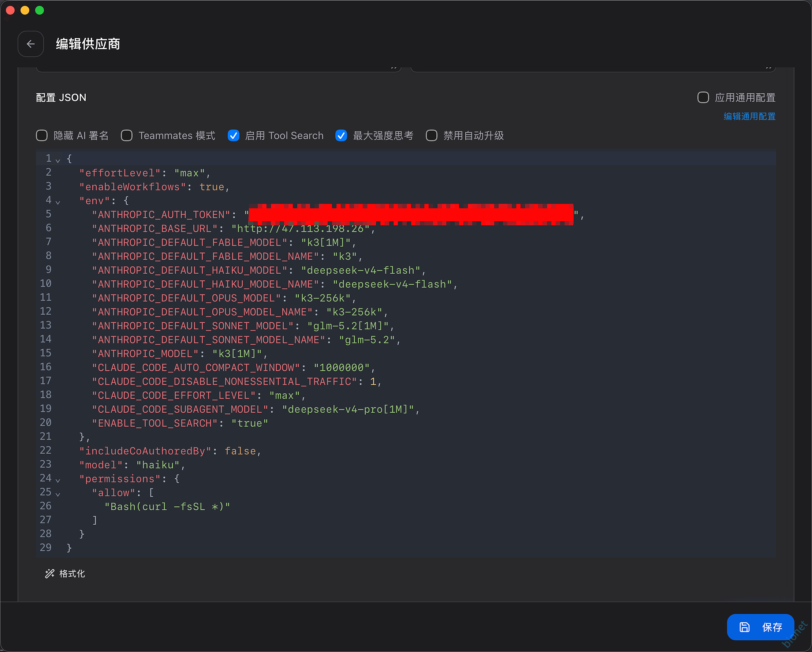Uncheck the 最大强度思考 checkbox

tap(341, 135)
